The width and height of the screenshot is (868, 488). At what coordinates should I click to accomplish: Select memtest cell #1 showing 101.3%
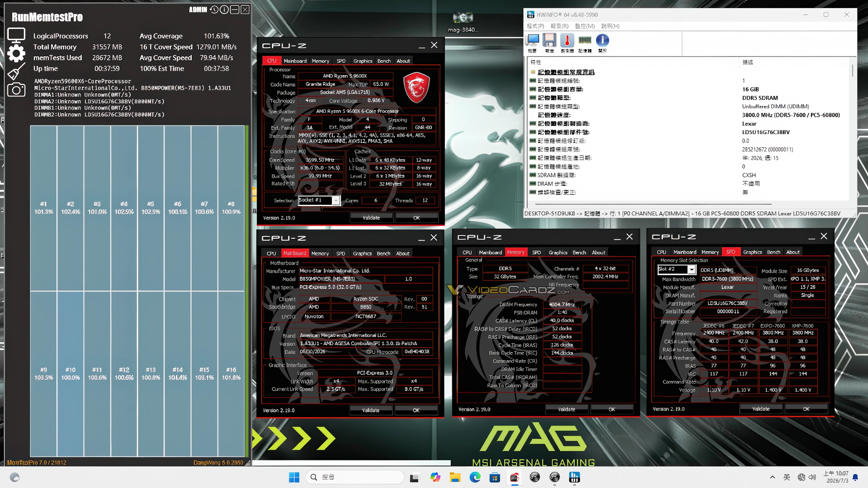[x=44, y=208]
